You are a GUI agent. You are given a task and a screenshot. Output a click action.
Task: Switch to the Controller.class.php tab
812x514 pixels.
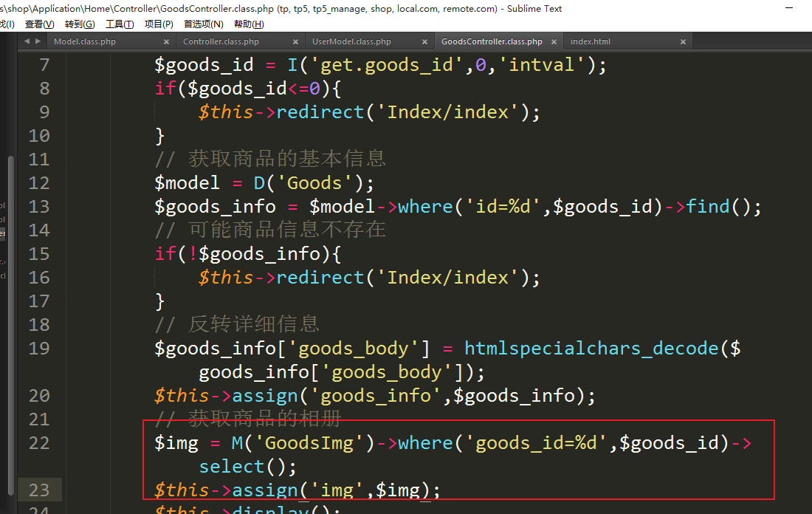pyautogui.click(x=221, y=42)
